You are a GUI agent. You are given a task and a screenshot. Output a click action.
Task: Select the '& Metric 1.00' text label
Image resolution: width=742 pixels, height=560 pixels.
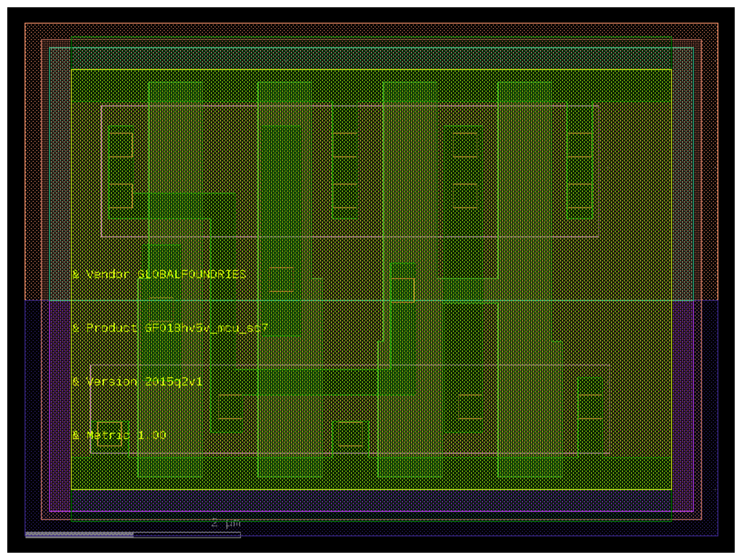click(x=119, y=435)
